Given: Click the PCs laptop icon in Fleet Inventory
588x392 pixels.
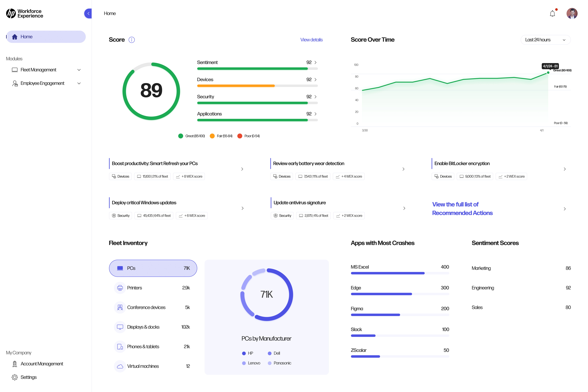Looking at the screenshot, I should point(120,268).
